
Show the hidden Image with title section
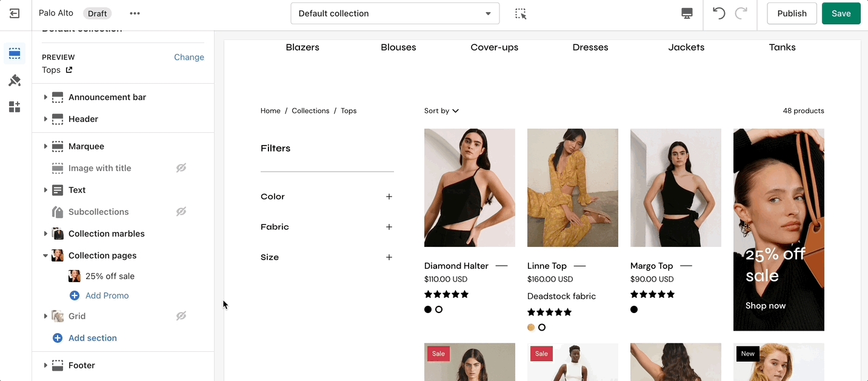pos(181,168)
